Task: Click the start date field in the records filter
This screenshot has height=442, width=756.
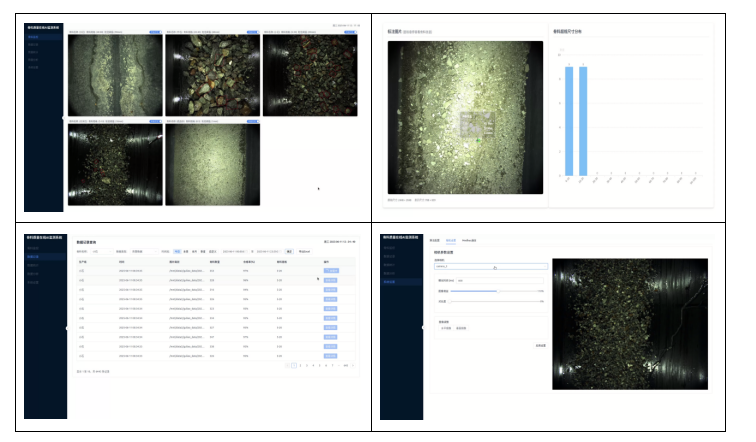Action: 235,251
